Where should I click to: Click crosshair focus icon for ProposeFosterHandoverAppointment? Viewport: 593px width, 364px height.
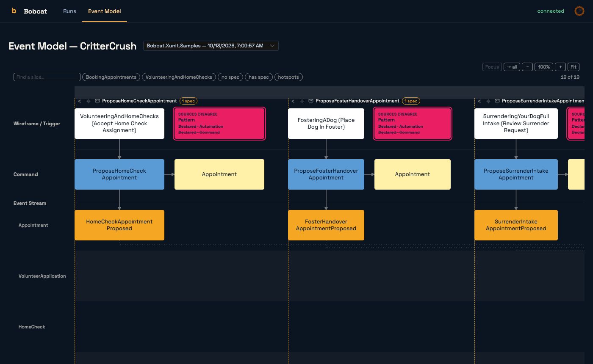(x=302, y=101)
